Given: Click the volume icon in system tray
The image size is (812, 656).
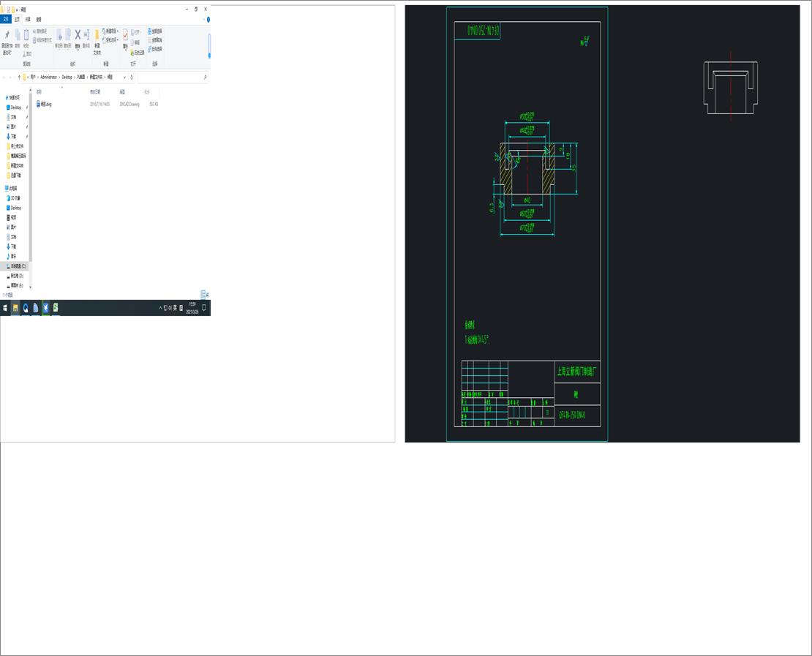Looking at the screenshot, I should (170, 308).
